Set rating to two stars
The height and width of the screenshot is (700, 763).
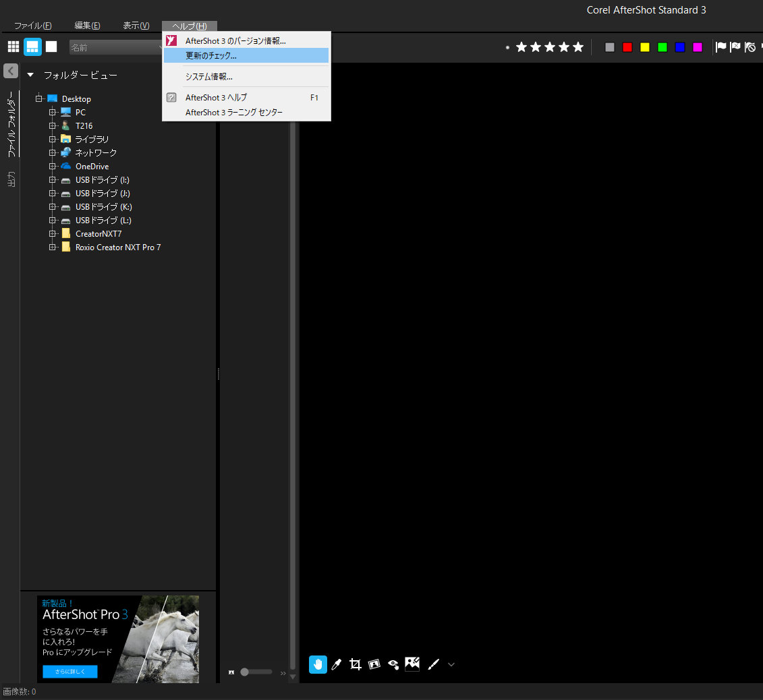(536, 47)
